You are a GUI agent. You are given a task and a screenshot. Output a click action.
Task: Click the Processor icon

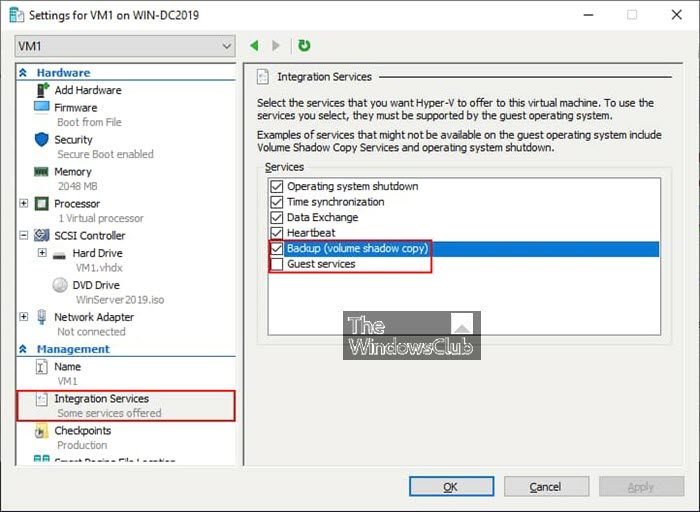point(42,204)
